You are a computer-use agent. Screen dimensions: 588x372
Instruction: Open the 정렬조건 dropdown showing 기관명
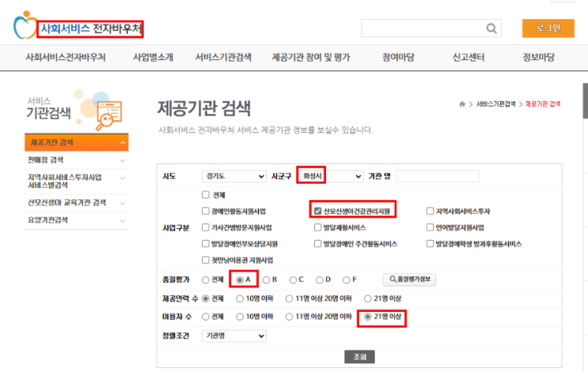click(234, 336)
